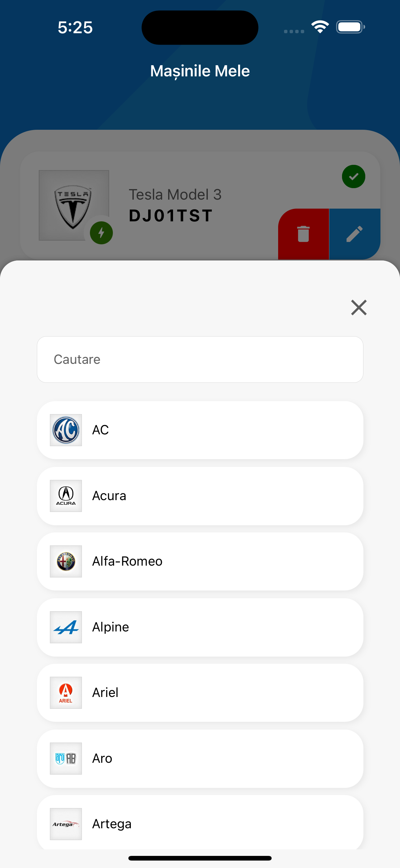
Task: Tap the green electric bolt badge
Action: [x=101, y=233]
